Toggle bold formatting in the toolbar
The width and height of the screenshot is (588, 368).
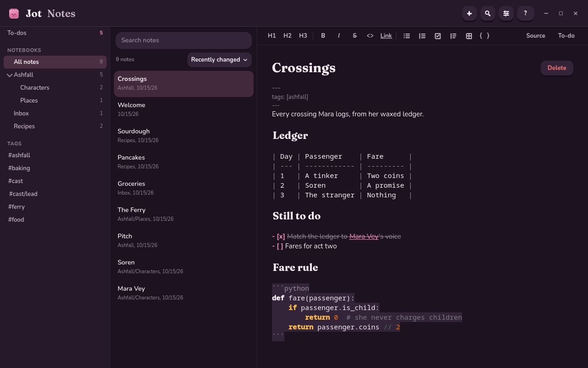point(323,36)
